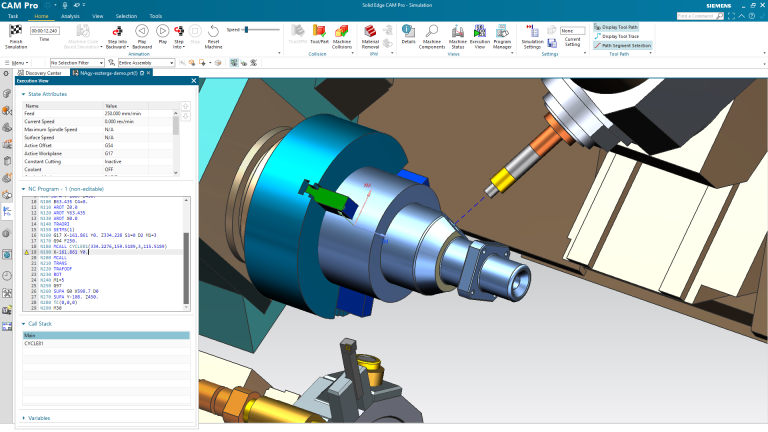Open Machine Collisions icon
The height and width of the screenshot is (432, 768).
point(341,31)
